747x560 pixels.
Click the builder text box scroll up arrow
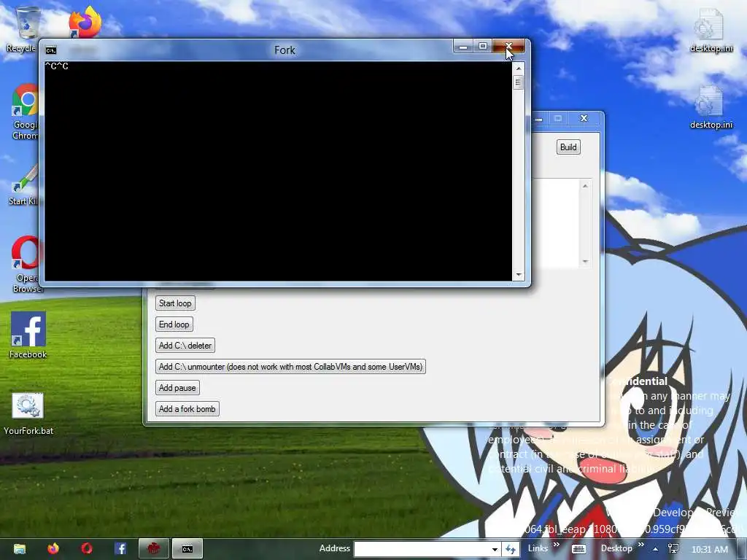[x=585, y=186]
